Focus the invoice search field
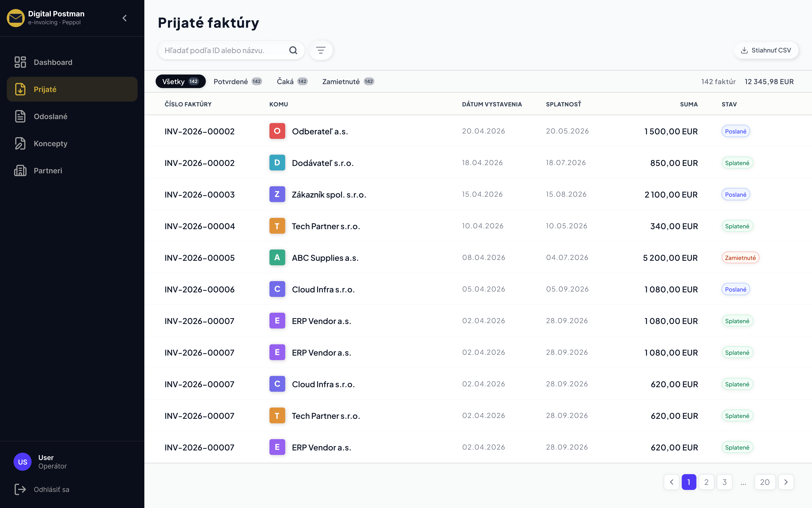812x508 pixels. [231, 50]
